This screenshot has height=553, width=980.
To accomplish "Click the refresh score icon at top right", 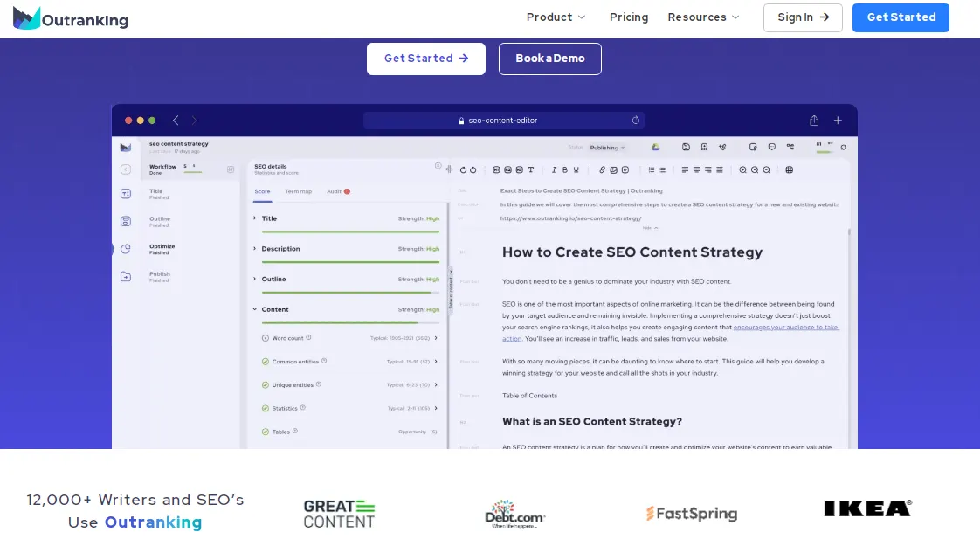I will point(844,148).
